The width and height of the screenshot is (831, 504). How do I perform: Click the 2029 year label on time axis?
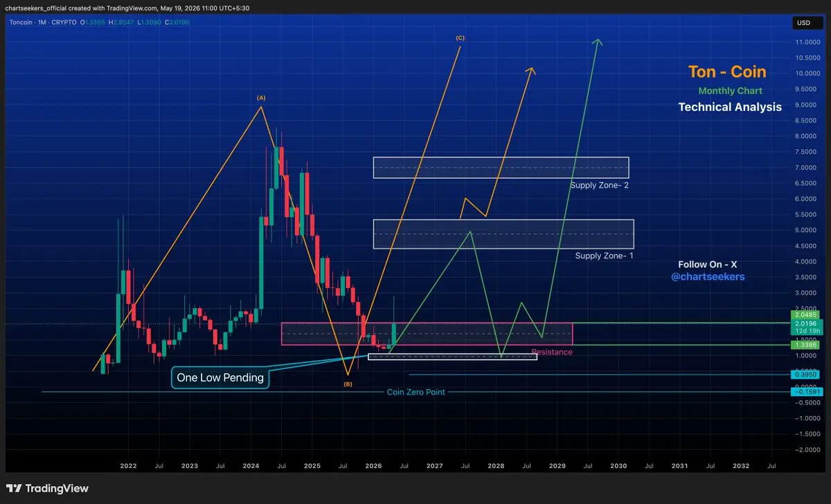pyautogui.click(x=557, y=467)
